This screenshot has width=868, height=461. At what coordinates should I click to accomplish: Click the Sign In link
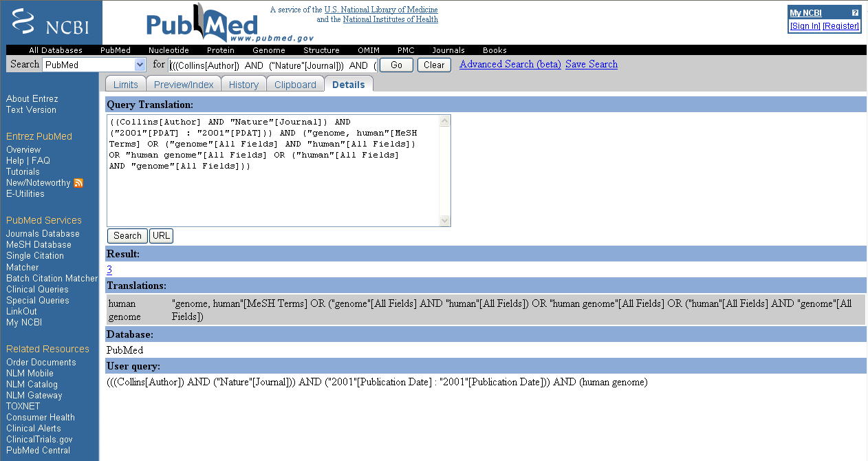pos(805,26)
